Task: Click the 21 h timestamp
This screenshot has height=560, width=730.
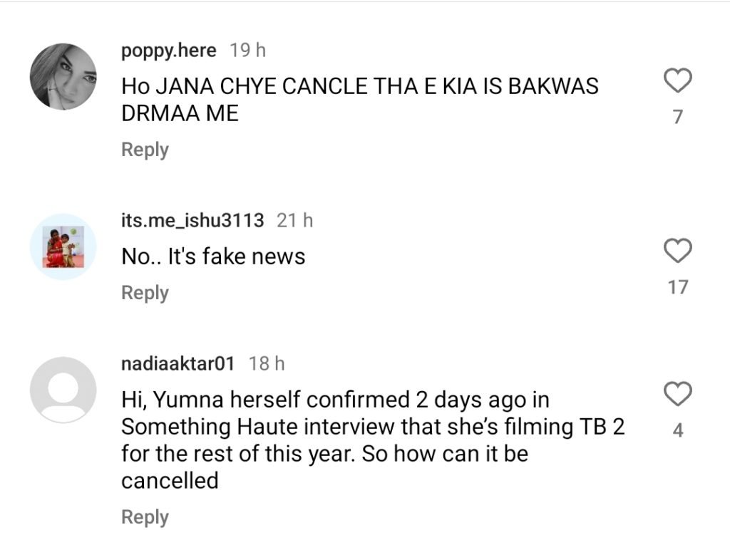Action: coord(294,221)
